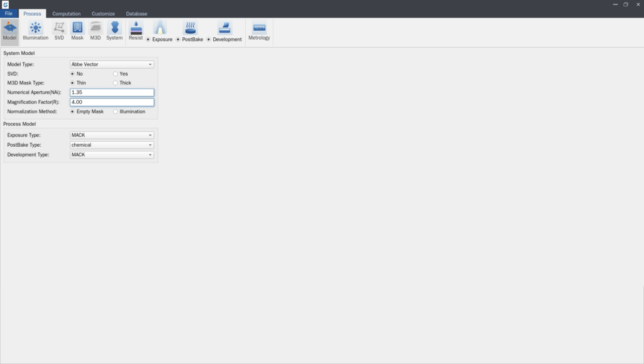The width and height of the screenshot is (644, 364).
Task: Click the Numerical Aperture input field
Action: coord(112,93)
